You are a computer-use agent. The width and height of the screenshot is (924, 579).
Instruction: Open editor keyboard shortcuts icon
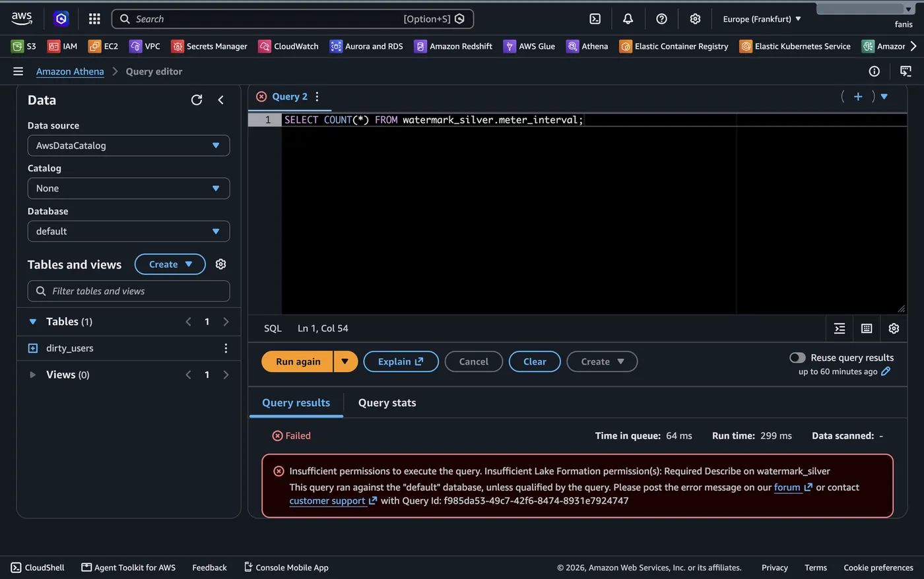pyautogui.click(x=867, y=328)
